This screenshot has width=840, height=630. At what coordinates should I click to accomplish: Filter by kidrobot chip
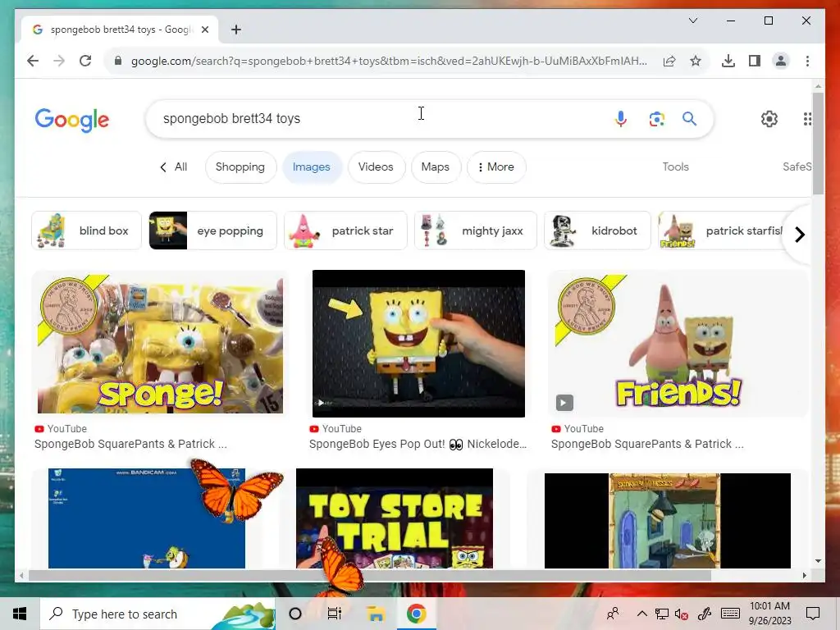point(597,231)
